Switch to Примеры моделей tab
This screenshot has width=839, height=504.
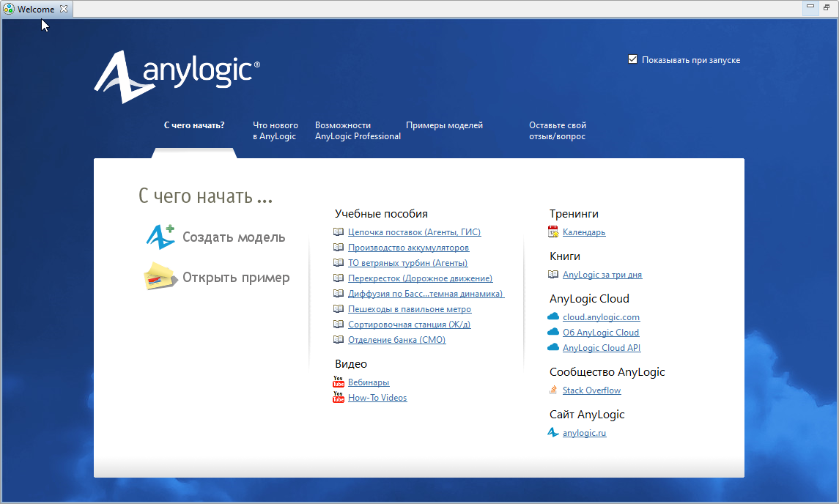coord(444,125)
